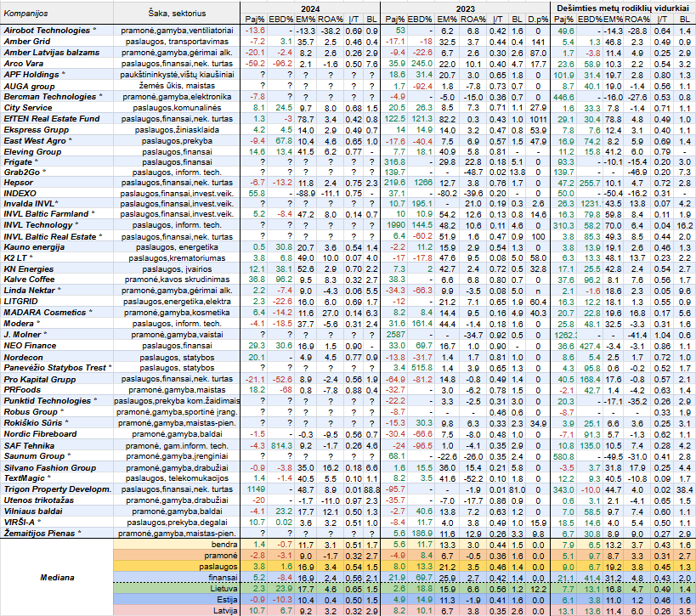
Task: Click the Utenos trikotažas row name
Action: click(38, 500)
